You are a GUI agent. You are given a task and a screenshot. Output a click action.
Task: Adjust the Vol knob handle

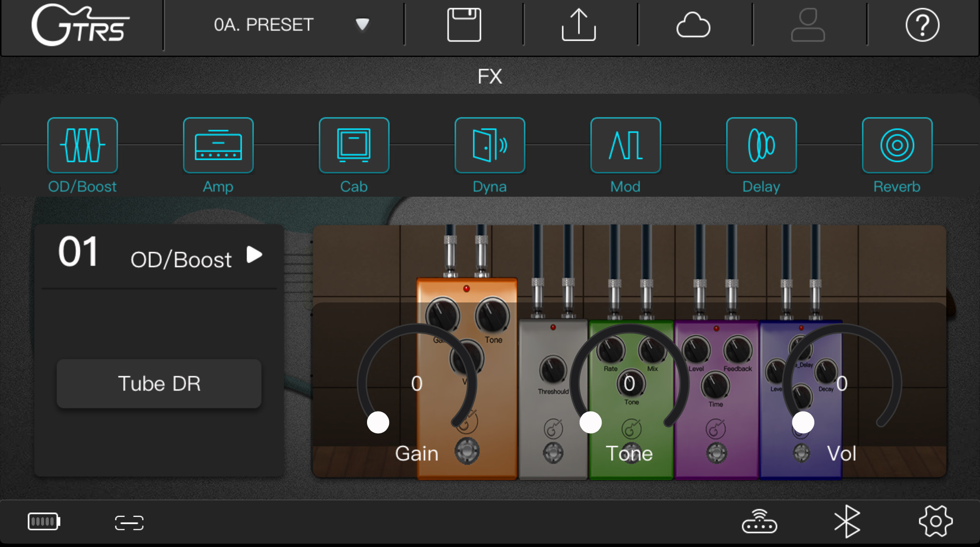click(x=803, y=423)
